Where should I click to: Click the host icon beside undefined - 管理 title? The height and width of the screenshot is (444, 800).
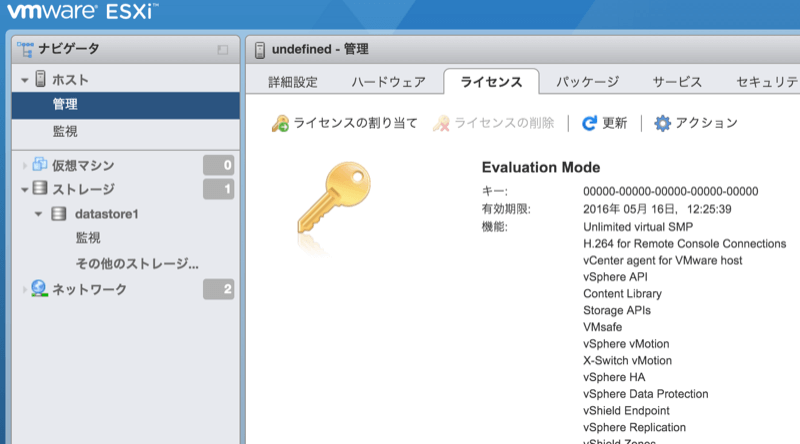tap(260, 50)
